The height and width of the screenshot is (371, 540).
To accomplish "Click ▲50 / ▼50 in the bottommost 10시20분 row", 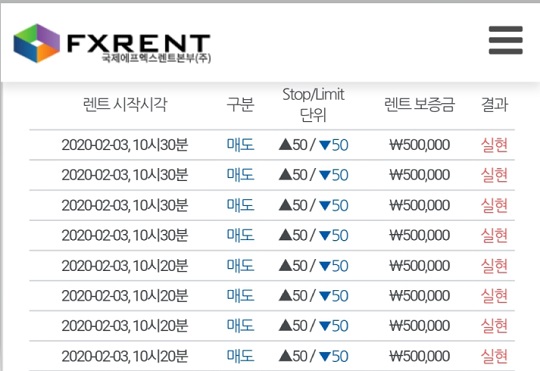I will point(313,356).
